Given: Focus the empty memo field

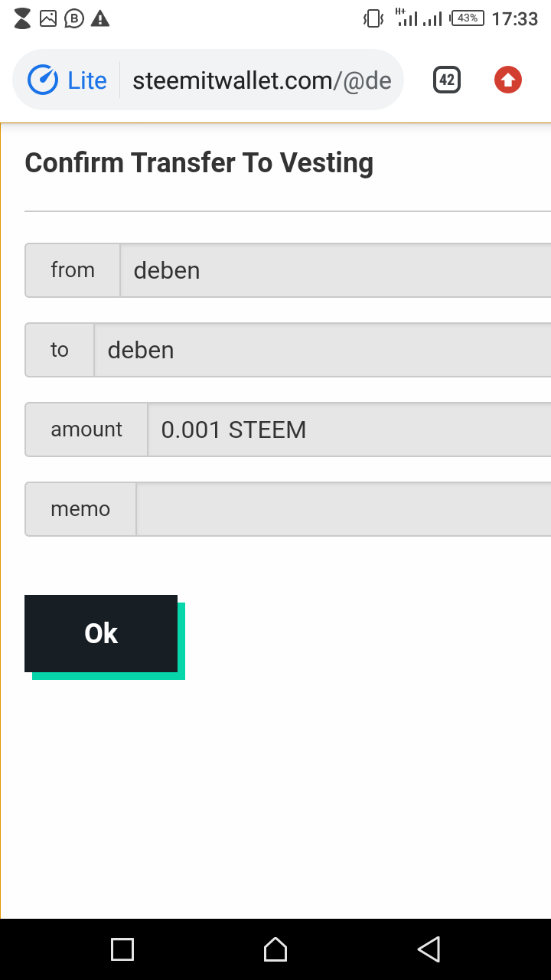Looking at the screenshot, I should coord(343,509).
